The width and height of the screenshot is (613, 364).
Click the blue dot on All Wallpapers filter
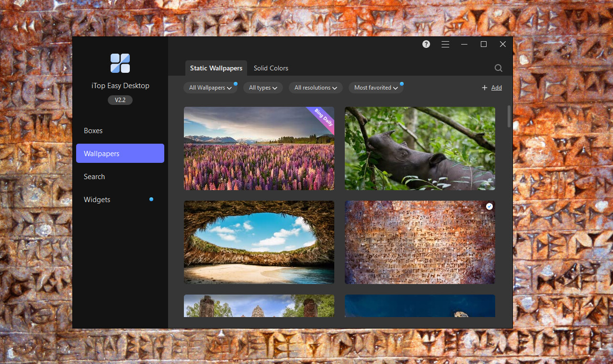235,83
